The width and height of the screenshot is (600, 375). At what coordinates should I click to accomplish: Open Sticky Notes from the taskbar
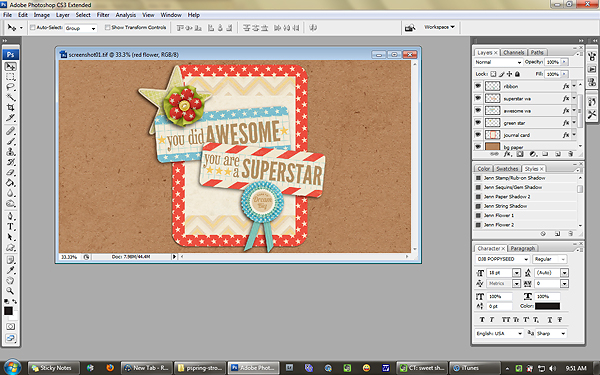click(54, 368)
